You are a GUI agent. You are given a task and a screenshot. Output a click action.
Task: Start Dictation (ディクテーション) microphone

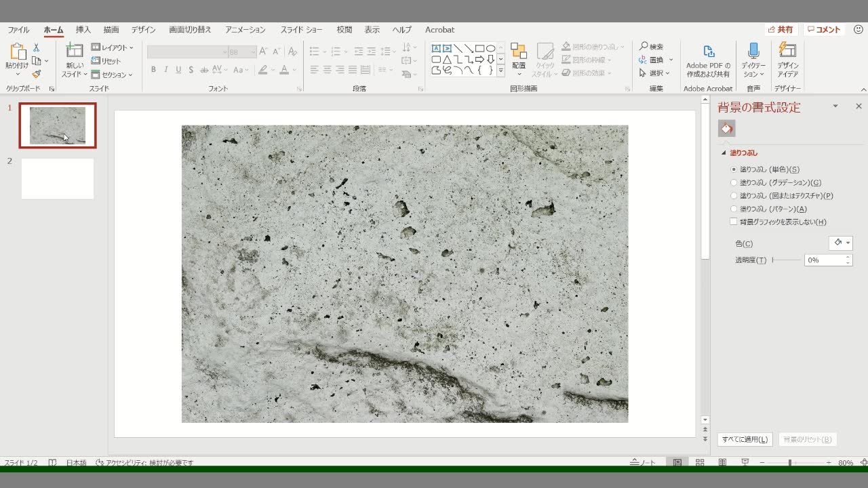coord(753,60)
